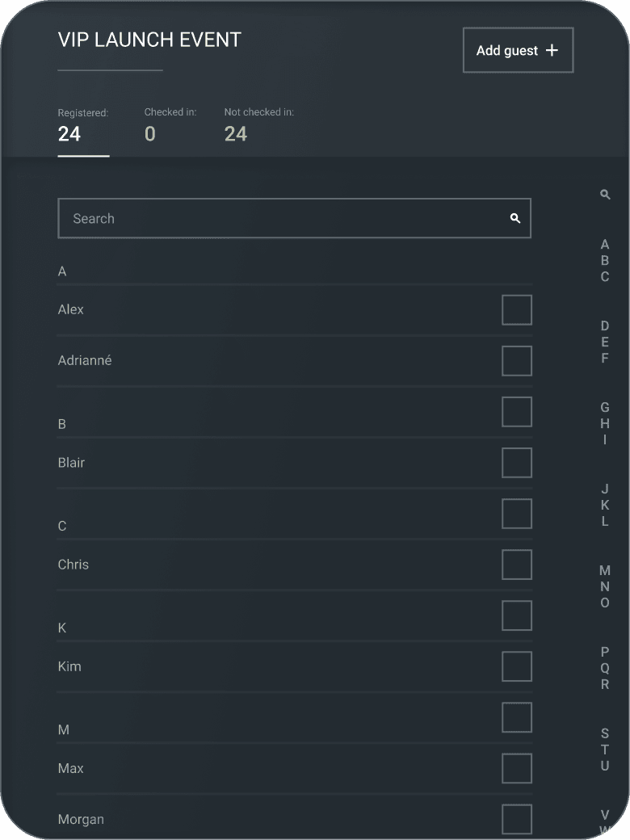Mark Blair as checked in
This screenshot has width=630, height=840.
point(516,462)
